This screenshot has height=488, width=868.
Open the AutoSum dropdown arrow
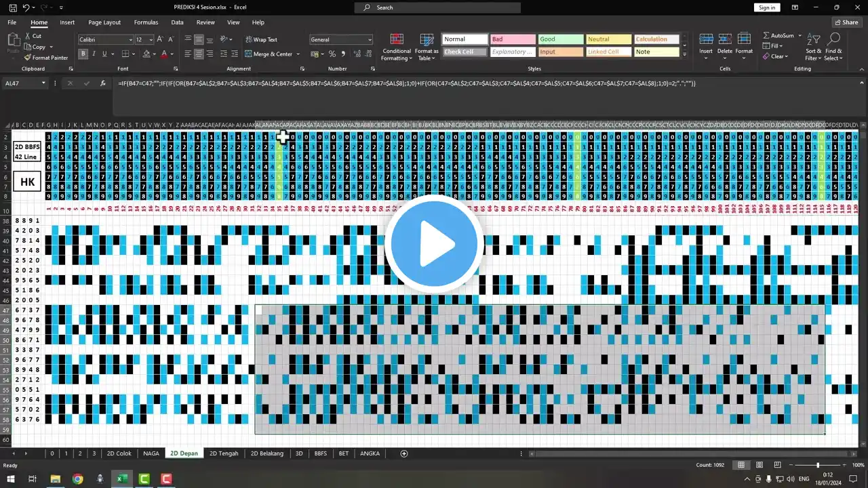(x=800, y=35)
